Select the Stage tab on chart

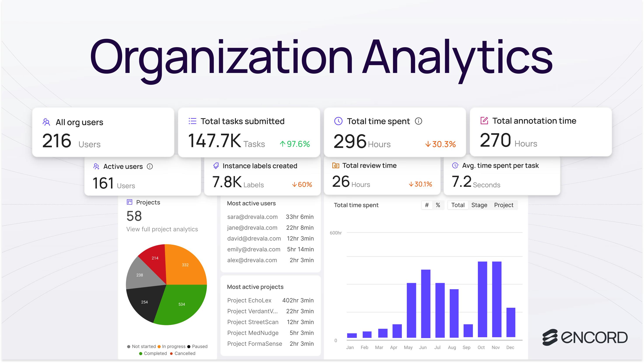pyautogui.click(x=479, y=205)
